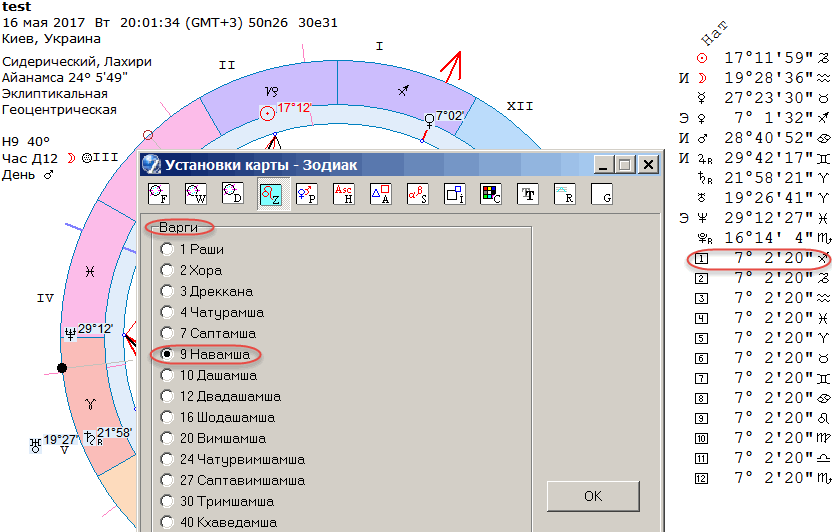
Task: Click the H9 40° harmonic label
Action: click(x=25, y=142)
